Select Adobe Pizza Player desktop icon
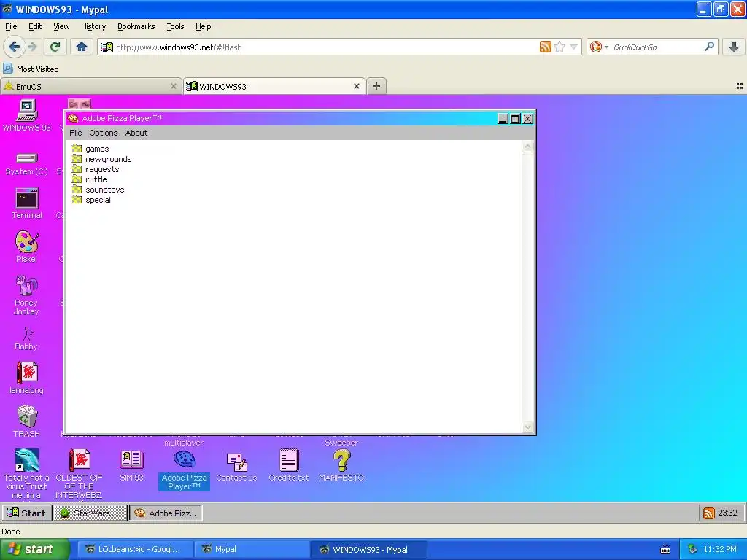 pos(184,470)
